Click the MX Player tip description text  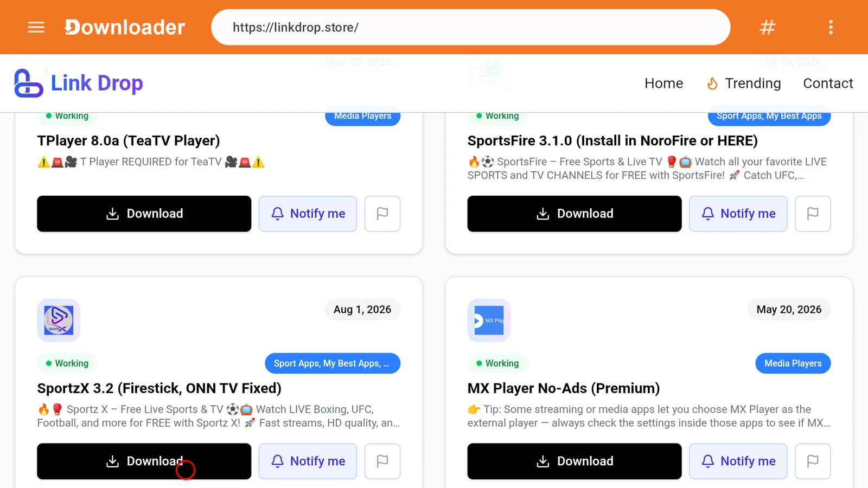click(649, 416)
